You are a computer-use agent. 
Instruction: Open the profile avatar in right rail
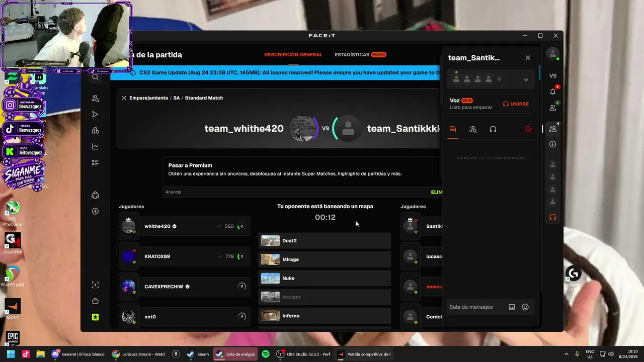click(x=553, y=54)
